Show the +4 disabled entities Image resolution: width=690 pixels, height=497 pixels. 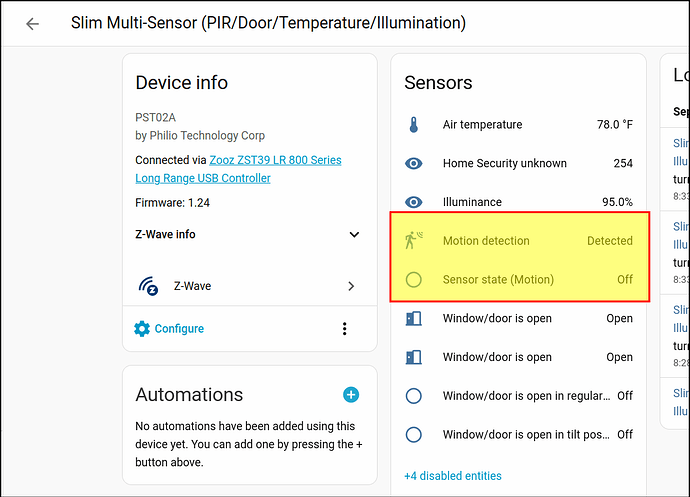pyautogui.click(x=452, y=476)
